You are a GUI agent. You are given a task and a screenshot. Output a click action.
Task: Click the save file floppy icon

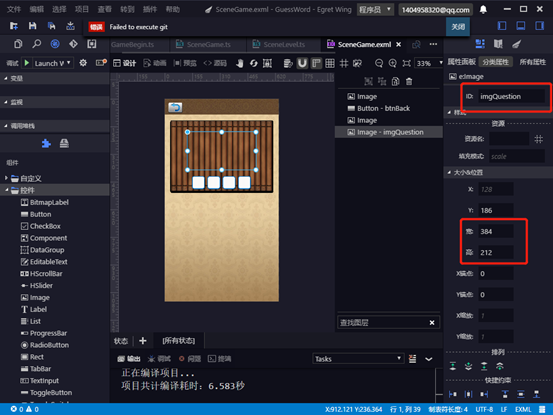32,26
